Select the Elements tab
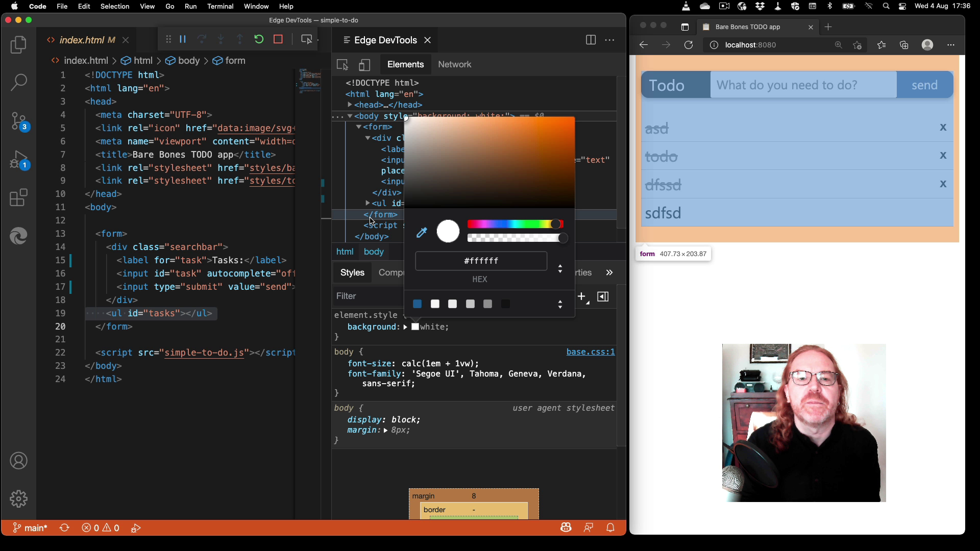The width and height of the screenshot is (980, 551). 405,65
